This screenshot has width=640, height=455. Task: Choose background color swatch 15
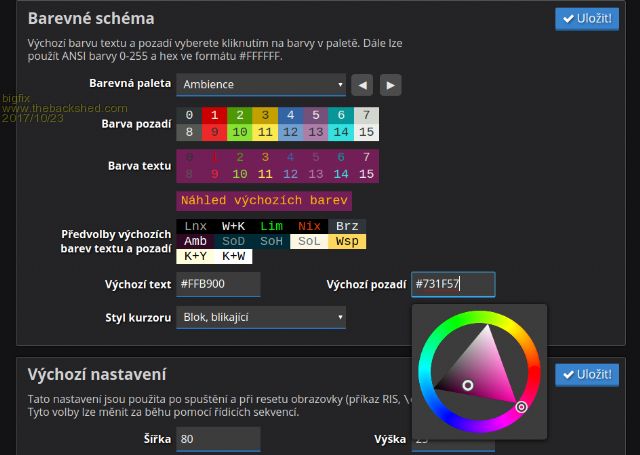coord(366,132)
